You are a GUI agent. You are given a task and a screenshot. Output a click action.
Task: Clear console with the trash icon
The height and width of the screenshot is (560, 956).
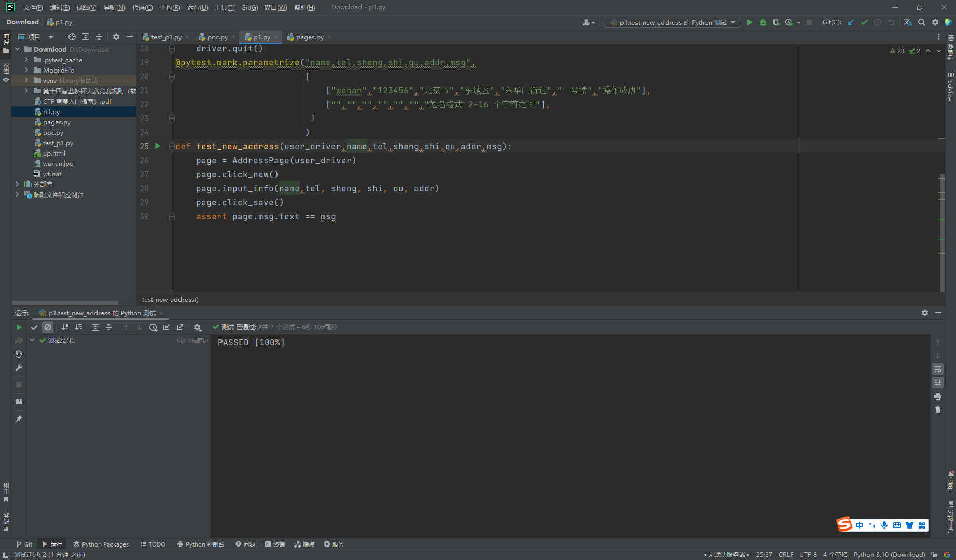[x=938, y=410]
